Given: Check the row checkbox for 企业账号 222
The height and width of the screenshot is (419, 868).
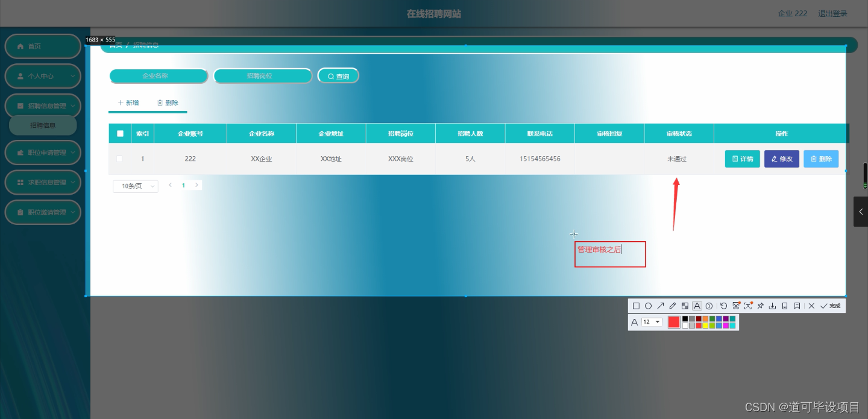Looking at the screenshot, I should (x=119, y=159).
